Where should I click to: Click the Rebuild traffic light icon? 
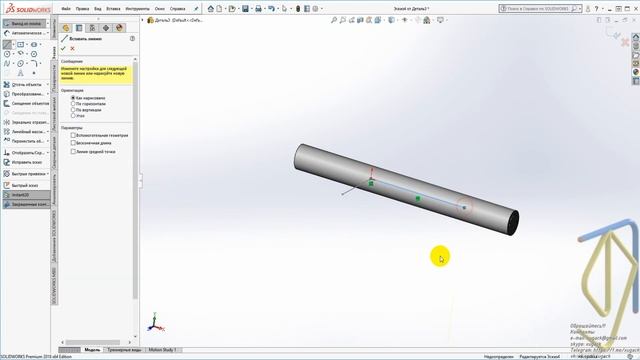click(298, 9)
